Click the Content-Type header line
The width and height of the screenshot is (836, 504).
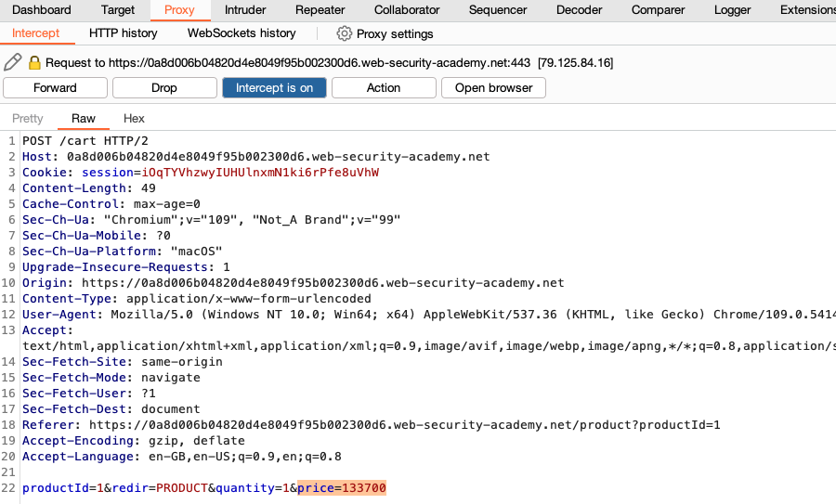(x=197, y=298)
